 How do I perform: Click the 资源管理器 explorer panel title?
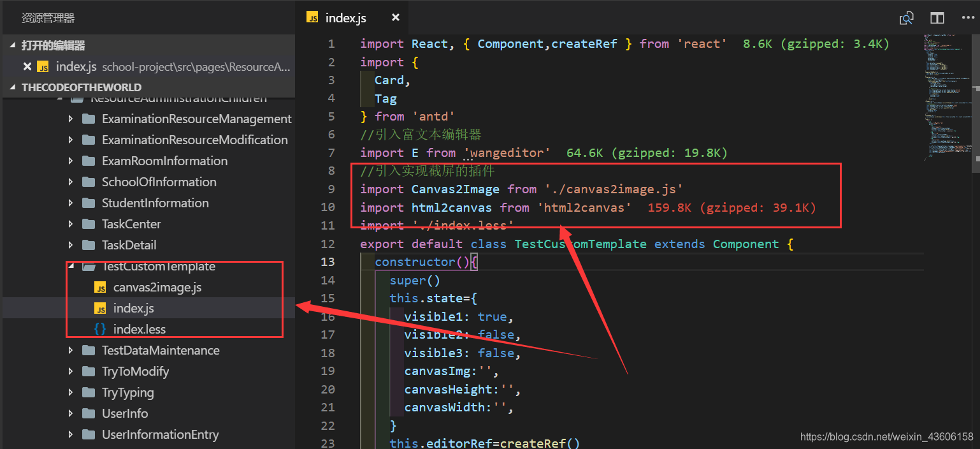pyautogui.click(x=48, y=18)
